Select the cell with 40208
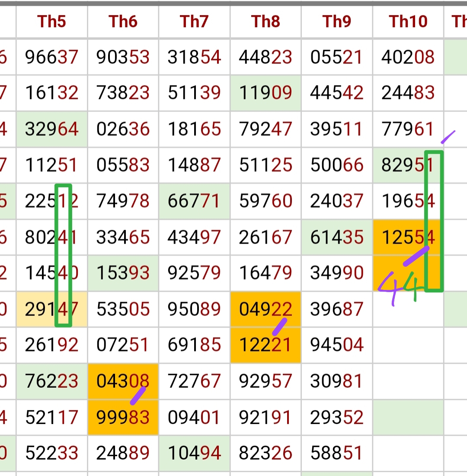 tap(408, 57)
